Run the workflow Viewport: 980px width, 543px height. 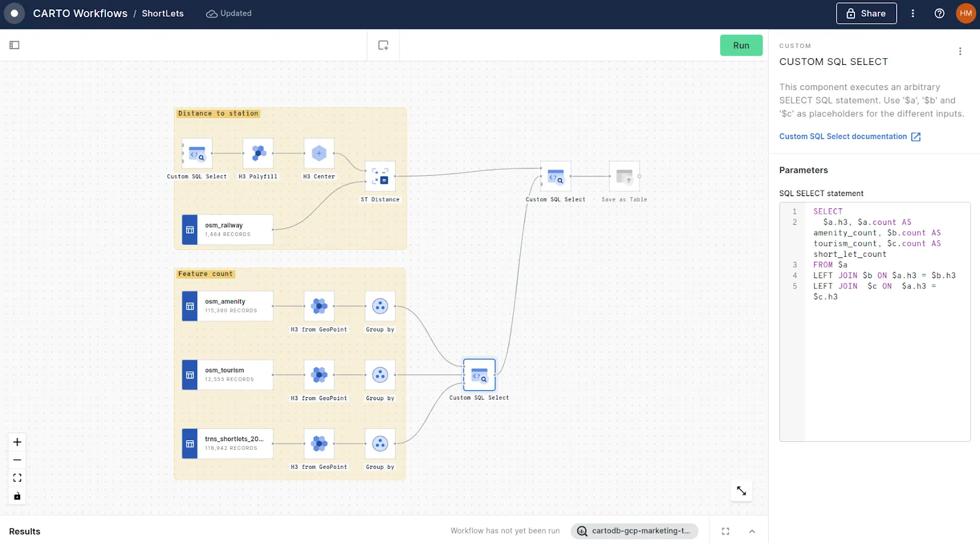coord(741,45)
